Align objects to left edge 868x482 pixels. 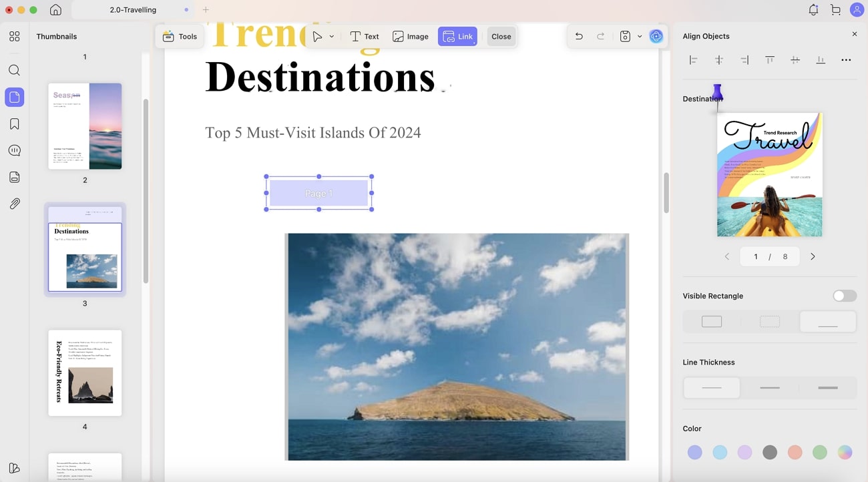[x=693, y=60]
